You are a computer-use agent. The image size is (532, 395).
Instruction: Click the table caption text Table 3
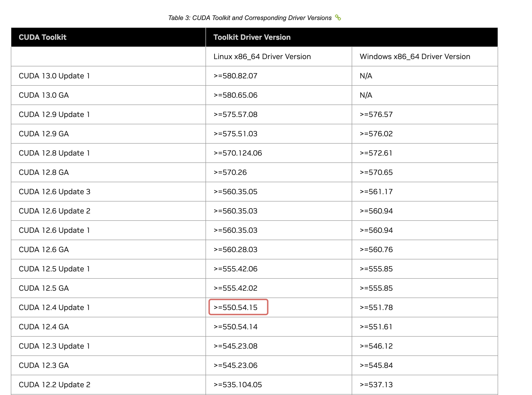(250, 18)
